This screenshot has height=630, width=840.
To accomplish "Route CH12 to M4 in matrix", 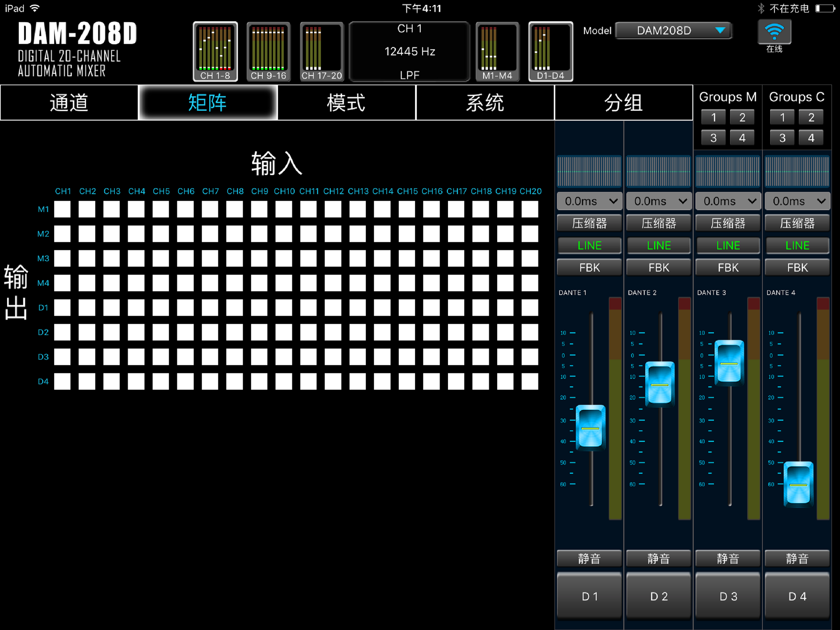I will [x=333, y=283].
